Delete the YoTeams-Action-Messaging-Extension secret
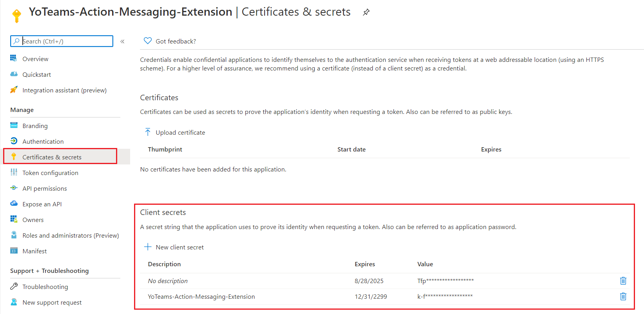The image size is (644, 314). 623,296
